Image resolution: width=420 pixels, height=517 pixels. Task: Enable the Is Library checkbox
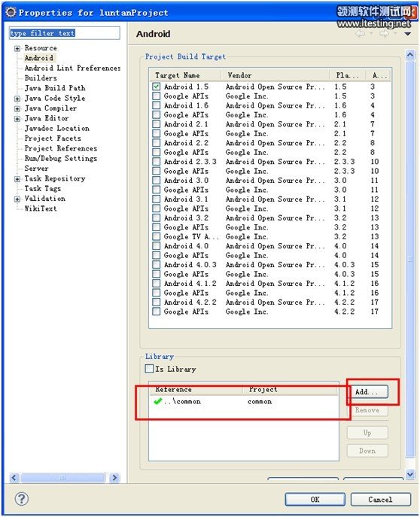[x=149, y=368]
